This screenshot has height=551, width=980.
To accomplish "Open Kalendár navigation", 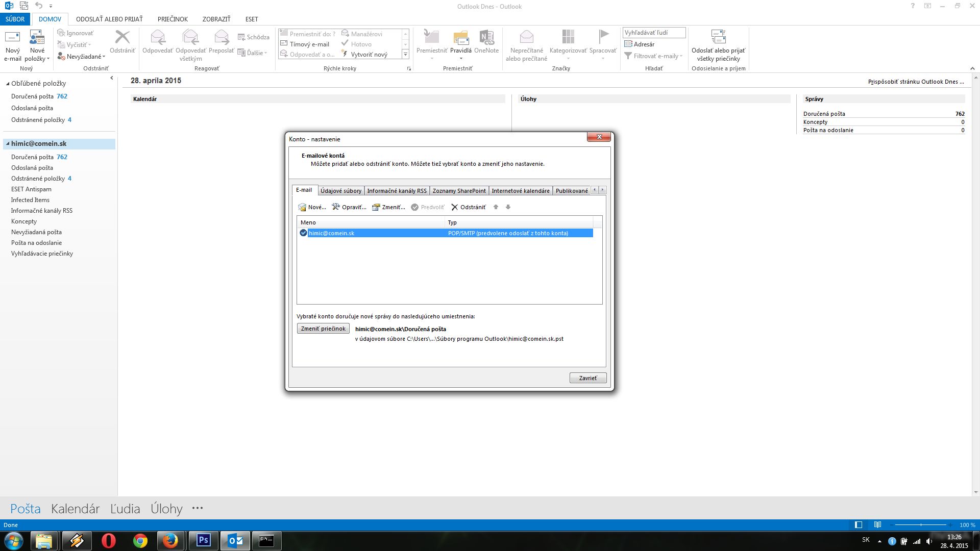I will (x=76, y=509).
